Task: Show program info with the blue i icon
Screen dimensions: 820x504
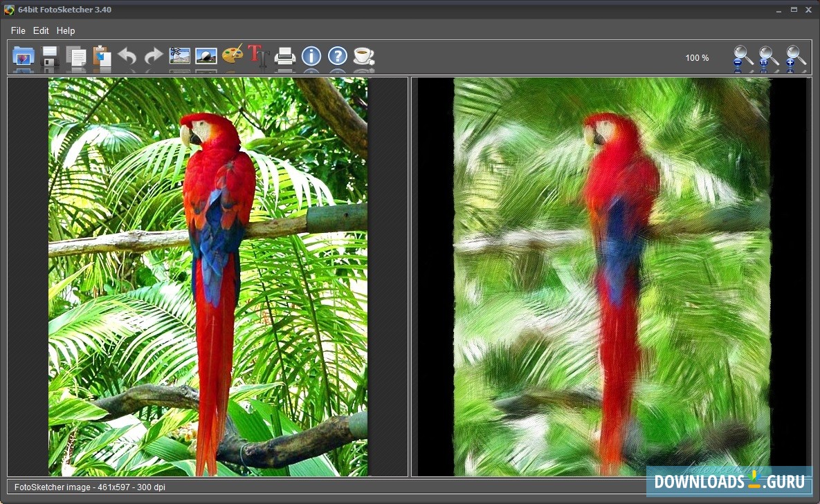Action: pyautogui.click(x=311, y=56)
